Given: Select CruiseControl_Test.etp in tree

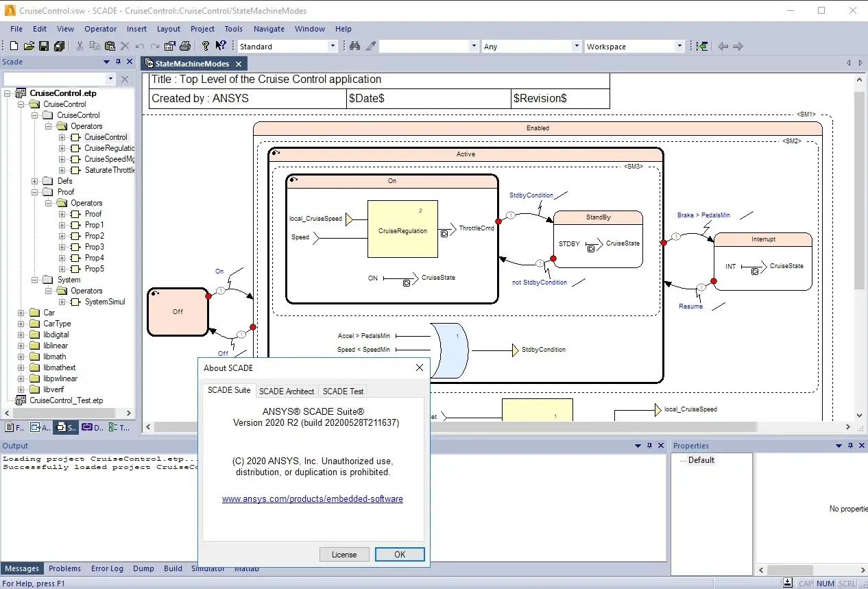Looking at the screenshot, I should (66, 400).
